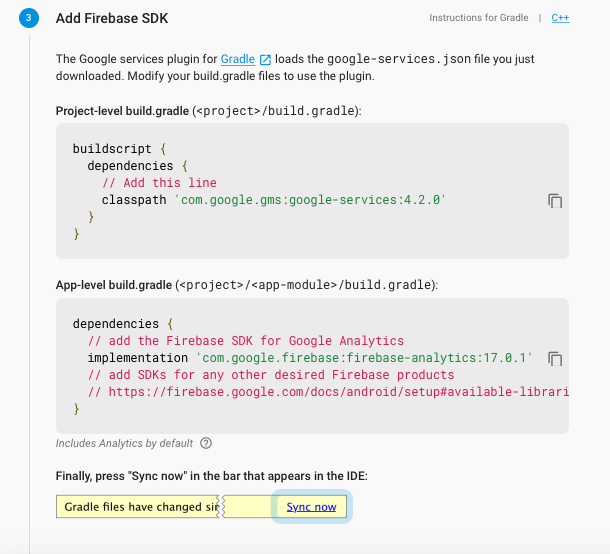
Task: Click the Sync now link
Action: [311, 507]
